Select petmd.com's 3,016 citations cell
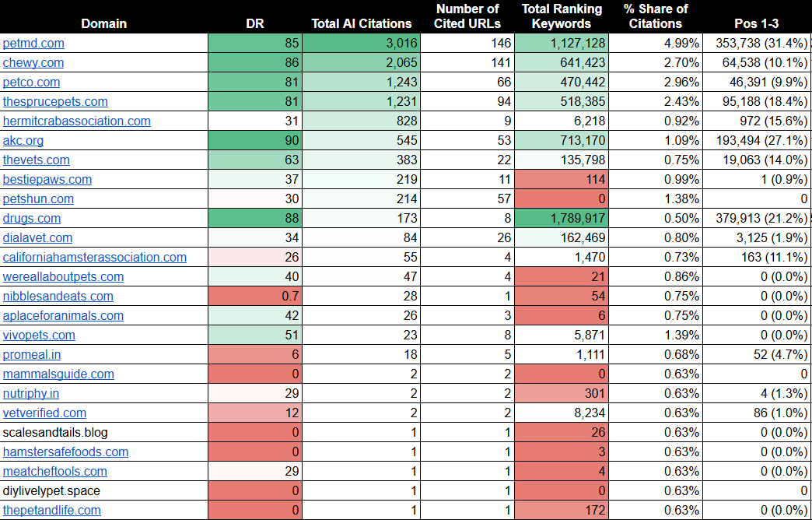 pos(362,44)
